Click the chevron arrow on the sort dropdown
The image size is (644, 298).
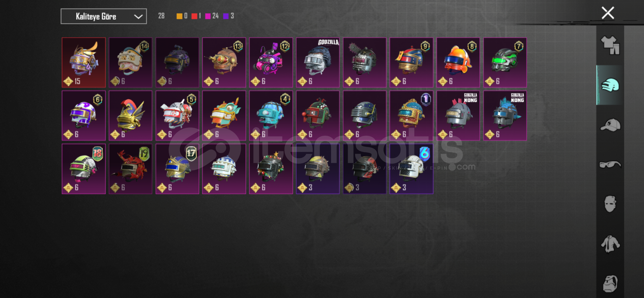click(x=138, y=17)
